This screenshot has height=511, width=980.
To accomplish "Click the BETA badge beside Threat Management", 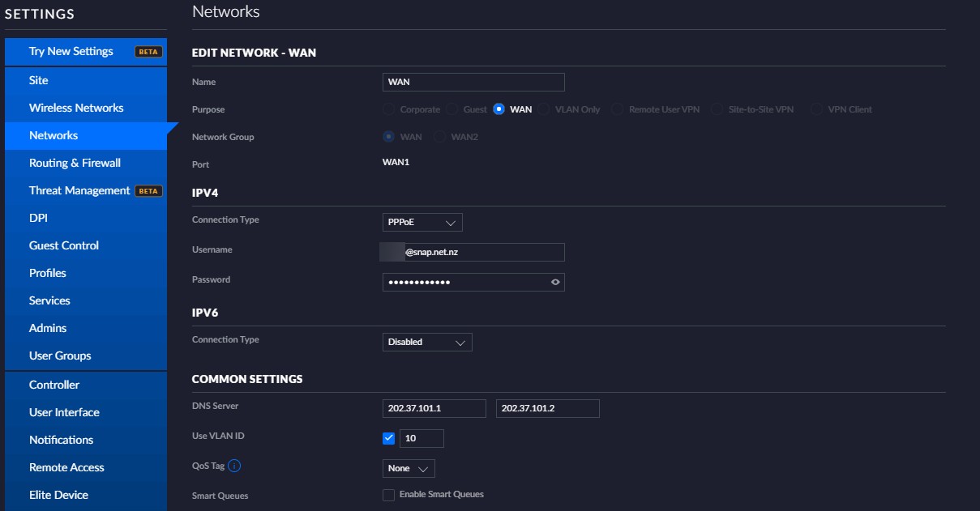I will click(x=148, y=191).
